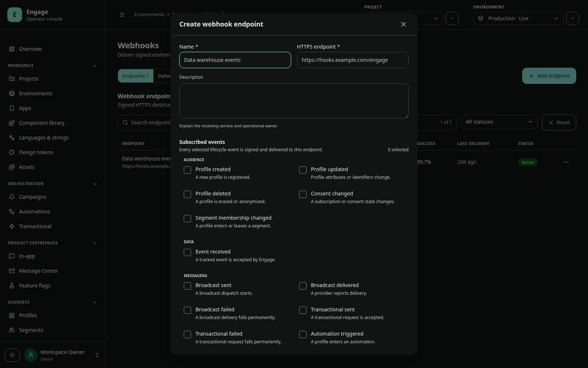588x368 pixels.
Task: Open the Environment Production · Live dropdown
Action: [x=518, y=18]
